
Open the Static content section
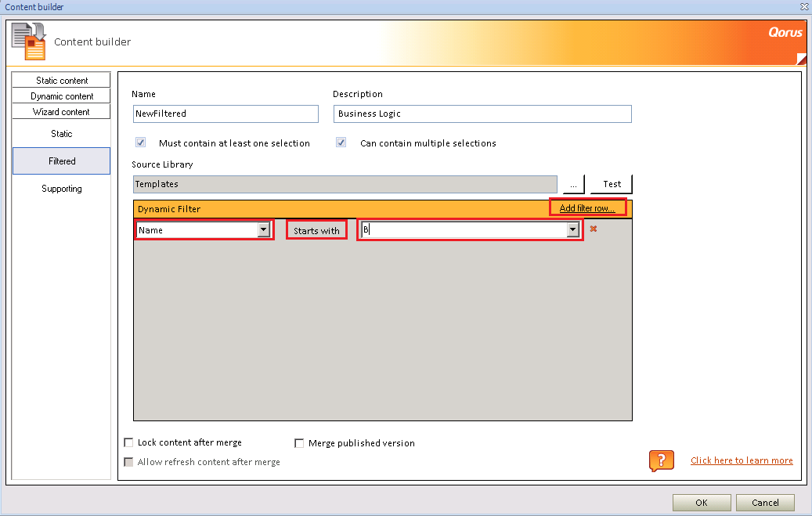61,81
